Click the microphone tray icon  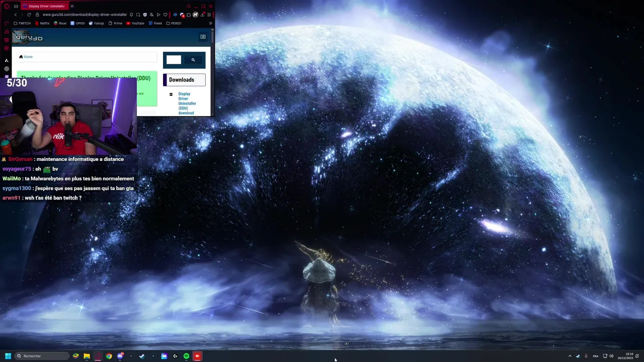(x=586, y=356)
